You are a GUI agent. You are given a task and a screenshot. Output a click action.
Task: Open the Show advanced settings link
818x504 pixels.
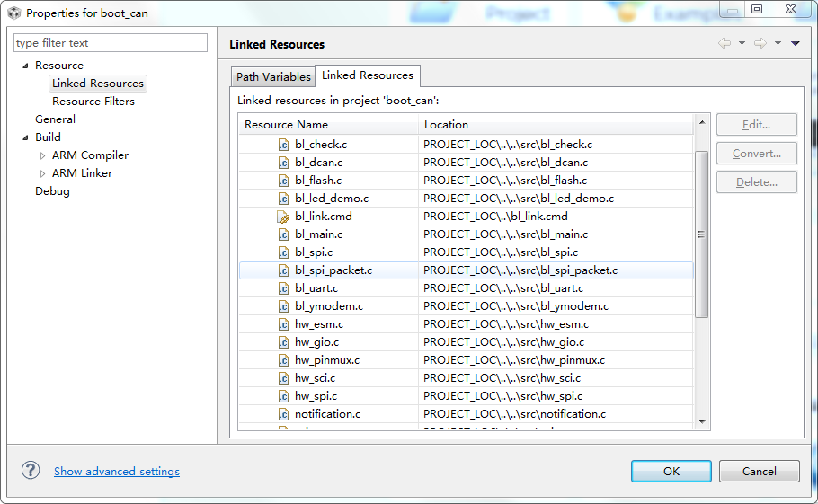[117, 472]
